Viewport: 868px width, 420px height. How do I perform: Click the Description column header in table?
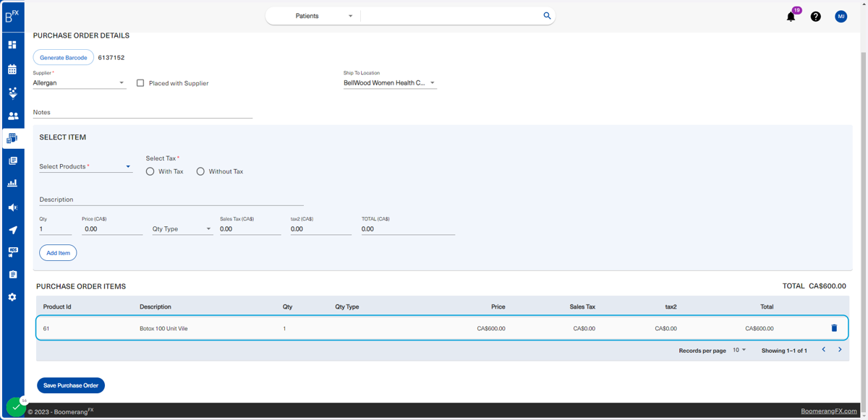tap(156, 307)
